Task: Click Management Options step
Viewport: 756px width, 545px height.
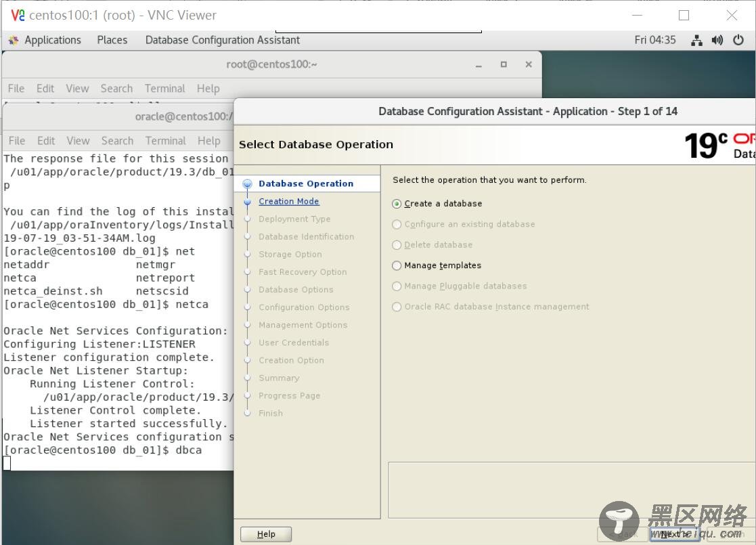Action: pyautogui.click(x=303, y=325)
